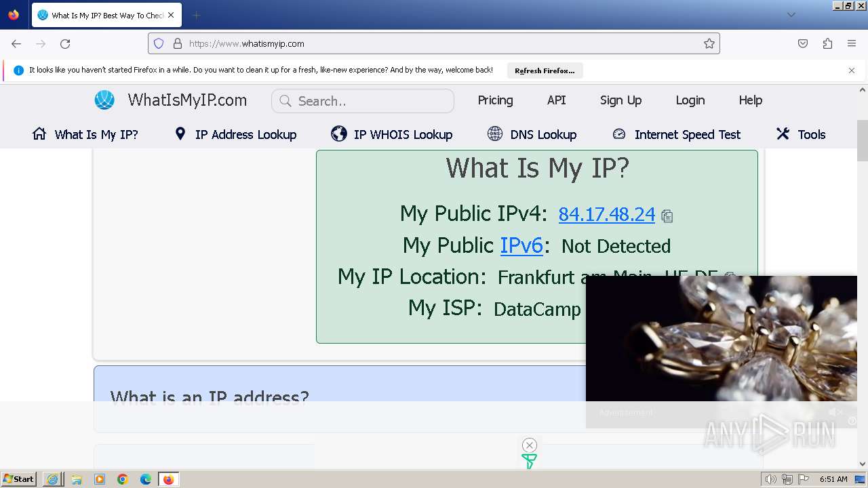Viewport: 868px width, 488px height.
Task: Click the 6:51 AM system clock
Action: tap(833, 479)
